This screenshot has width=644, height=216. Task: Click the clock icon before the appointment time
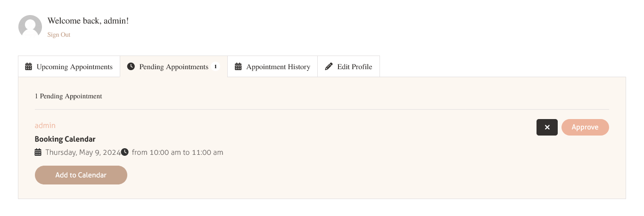[x=124, y=152]
